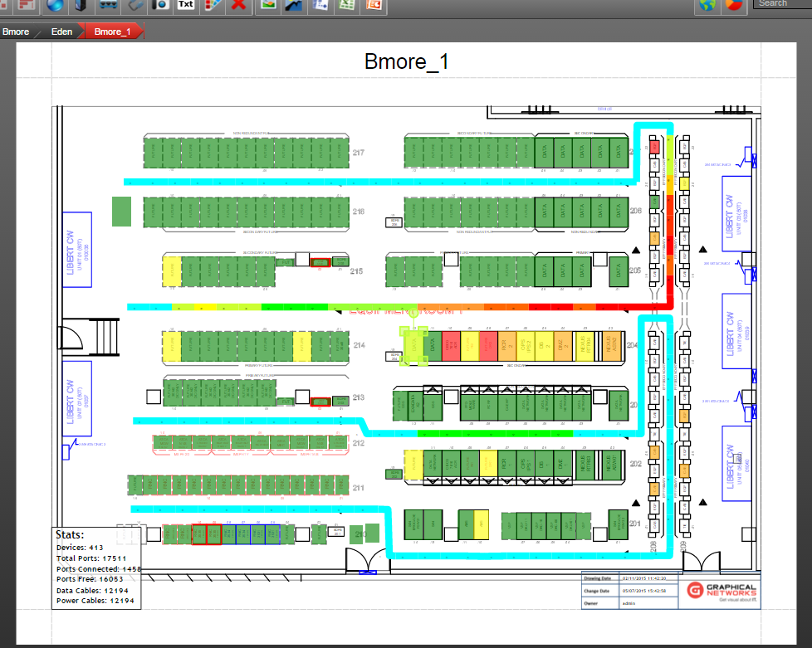Viewport: 812px width, 648px height.
Task: Open the PowerPoint export toolbar icon
Action: [374, 6]
